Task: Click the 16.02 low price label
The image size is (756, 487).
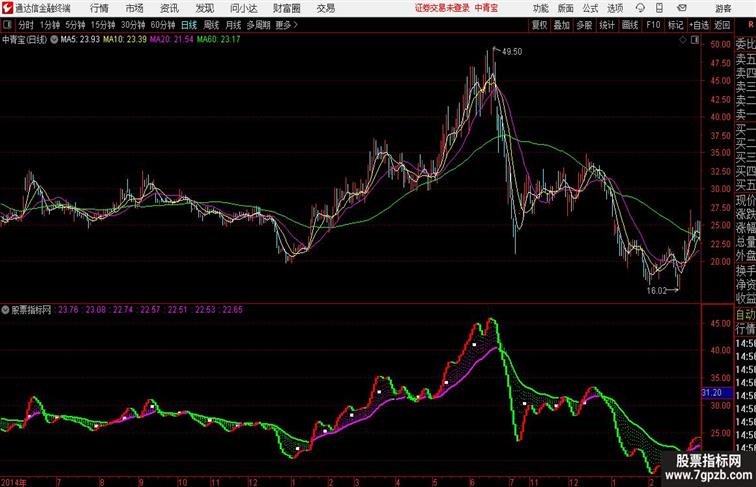Action: click(657, 291)
